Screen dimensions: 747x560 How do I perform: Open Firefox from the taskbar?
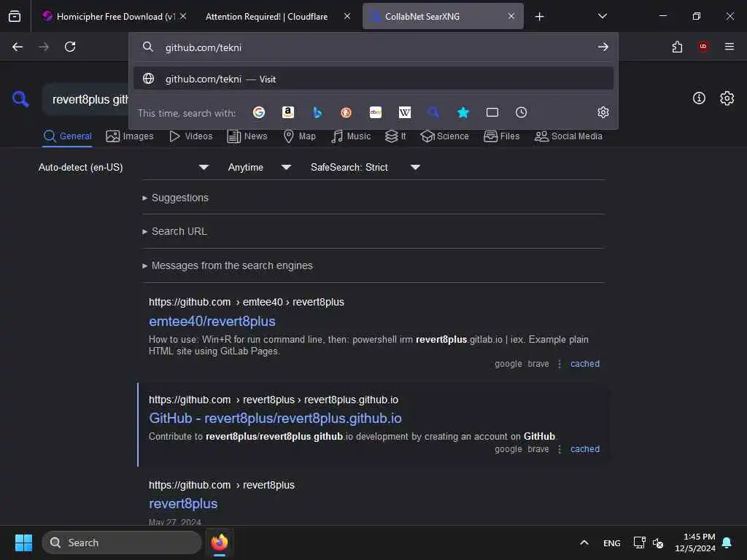tap(220, 542)
